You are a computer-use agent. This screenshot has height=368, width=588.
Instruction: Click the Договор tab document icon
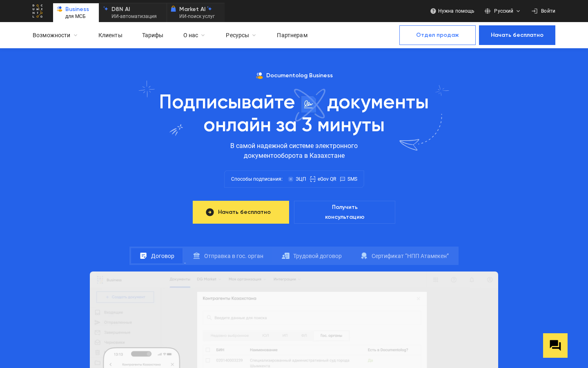[x=143, y=256]
